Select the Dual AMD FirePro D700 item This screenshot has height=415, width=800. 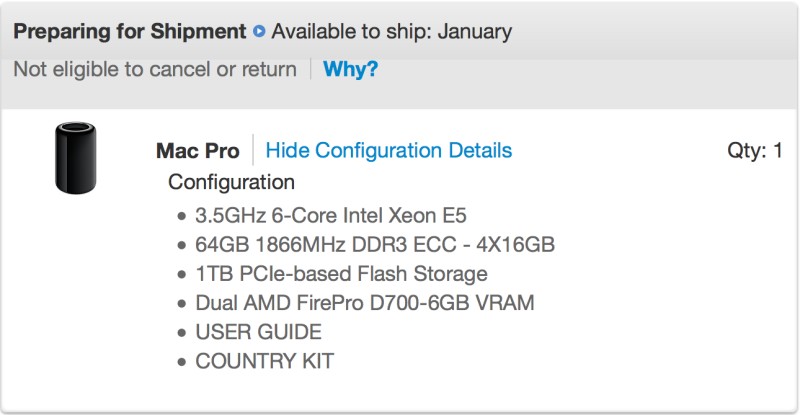point(364,302)
